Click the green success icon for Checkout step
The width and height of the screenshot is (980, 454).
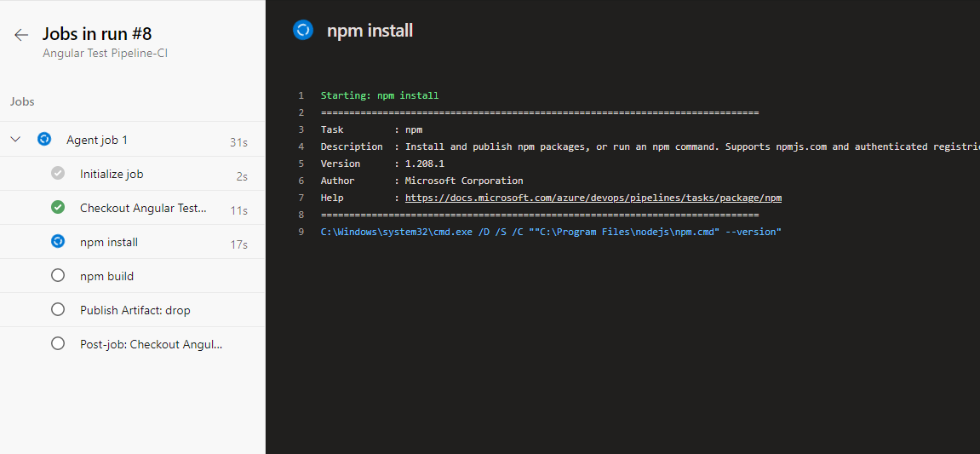tap(58, 208)
